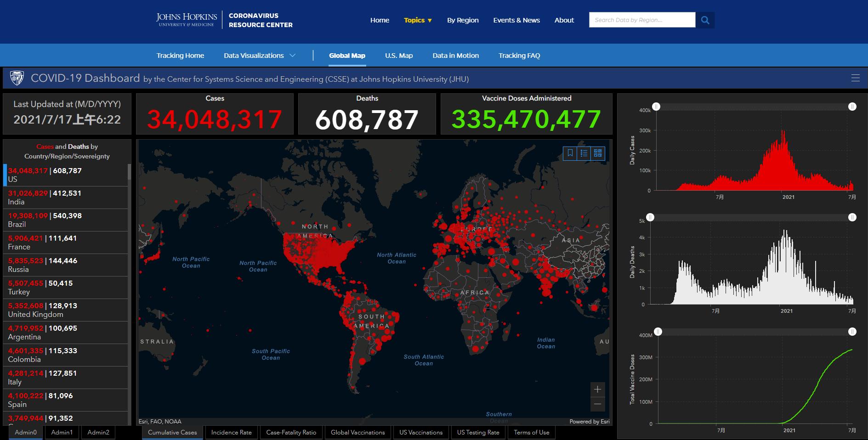Switch to the Admin2 tab
Image resolution: width=868 pixels, height=440 pixels.
tap(98, 433)
